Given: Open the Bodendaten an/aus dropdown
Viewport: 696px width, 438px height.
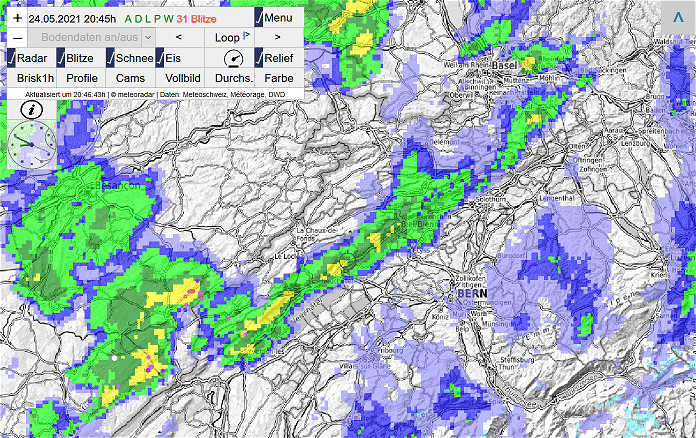Looking at the screenshot, I should pos(91,38).
